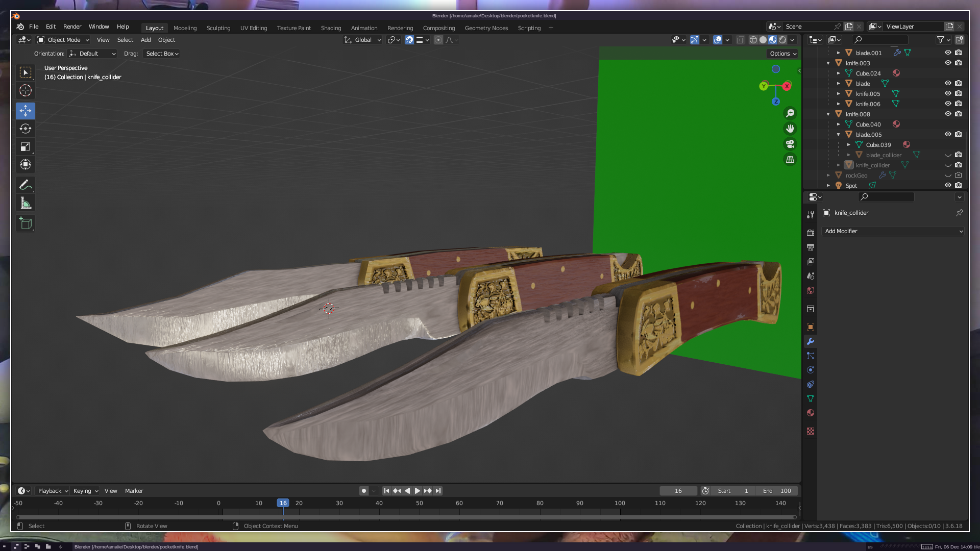980x551 pixels.
Task: Hide knife.005 with its eye icon
Action: [x=948, y=93]
